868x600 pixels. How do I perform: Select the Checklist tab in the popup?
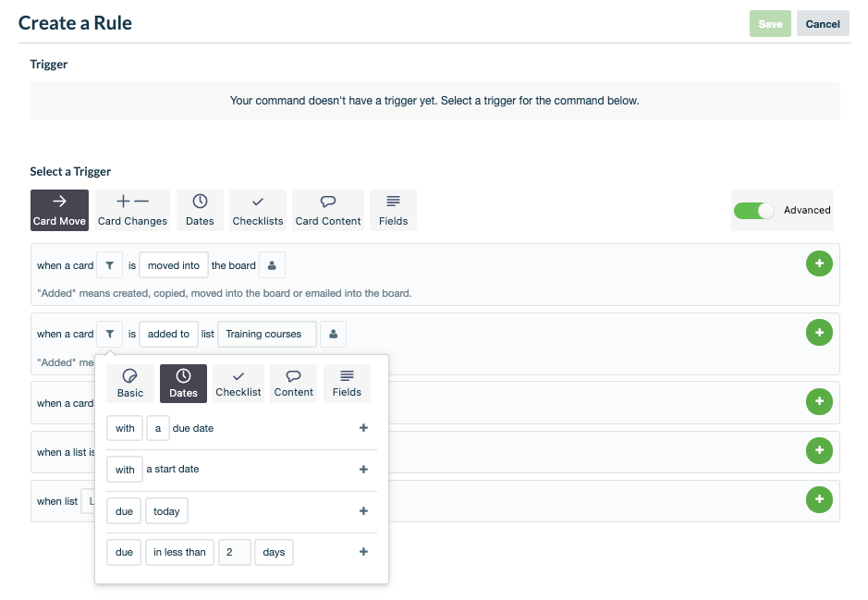(x=238, y=383)
